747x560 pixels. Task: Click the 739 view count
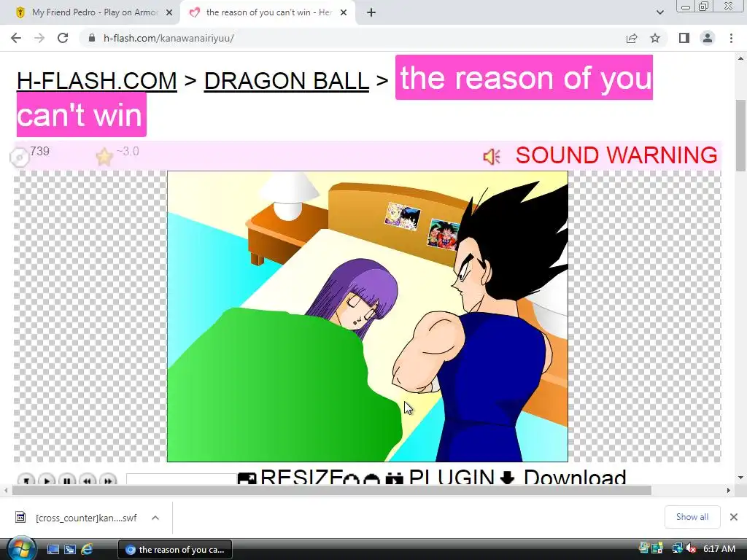click(x=39, y=152)
